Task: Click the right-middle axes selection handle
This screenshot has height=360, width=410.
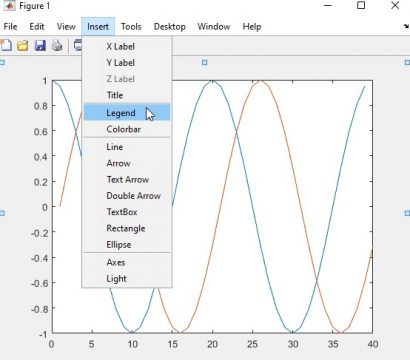Action: pos(407,213)
